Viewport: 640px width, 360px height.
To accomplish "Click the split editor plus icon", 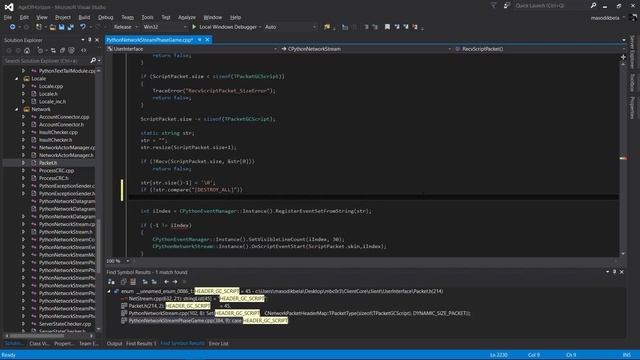I will [x=623, y=57].
